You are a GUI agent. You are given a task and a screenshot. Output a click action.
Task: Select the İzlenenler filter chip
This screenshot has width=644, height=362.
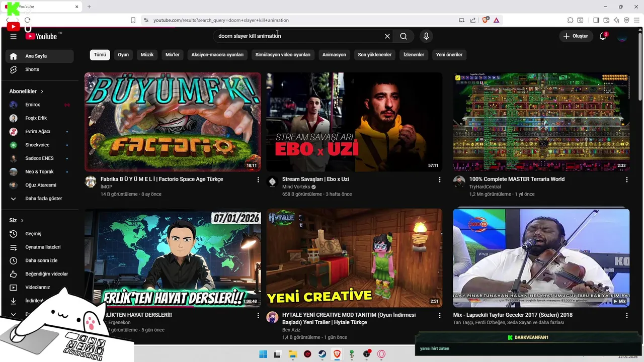click(414, 55)
